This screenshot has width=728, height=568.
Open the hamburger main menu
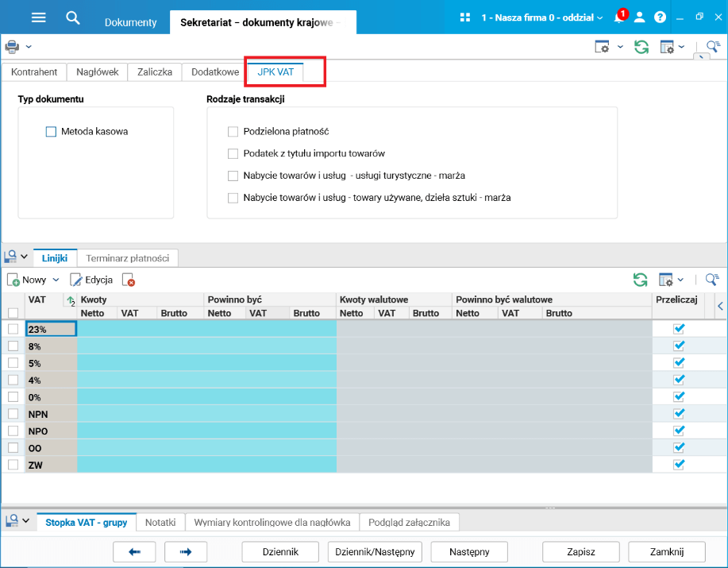point(39,17)
